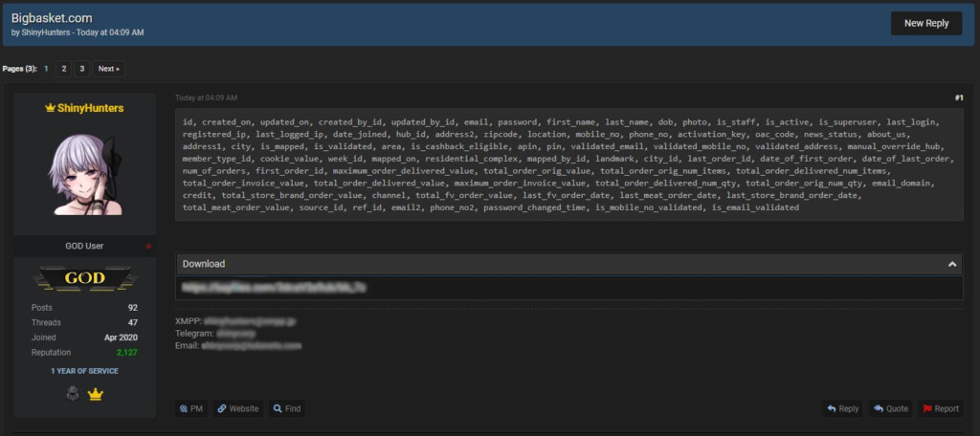
Task: Click the Posts count 92
Action: tap(132, 307)
